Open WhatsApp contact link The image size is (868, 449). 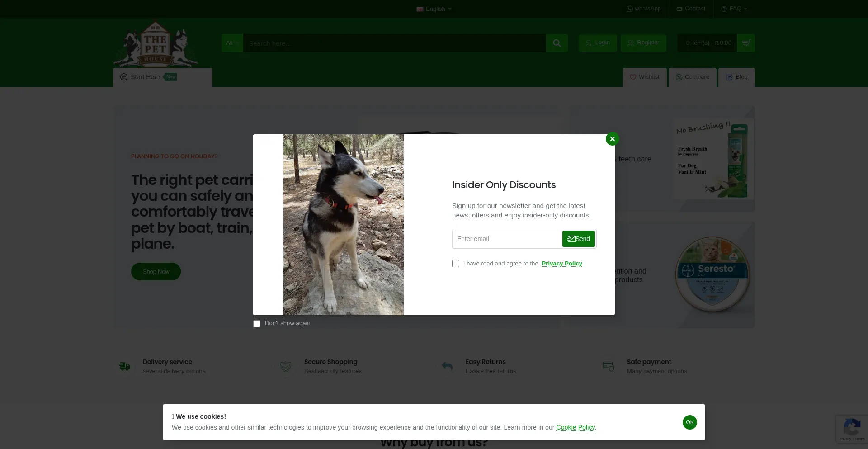pos(643,9)
